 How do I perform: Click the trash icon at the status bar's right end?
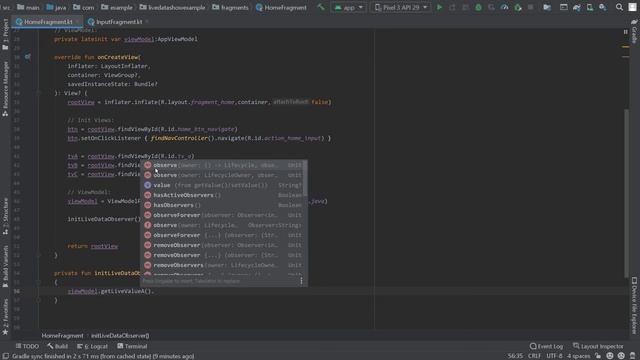[x=632, y=356]
